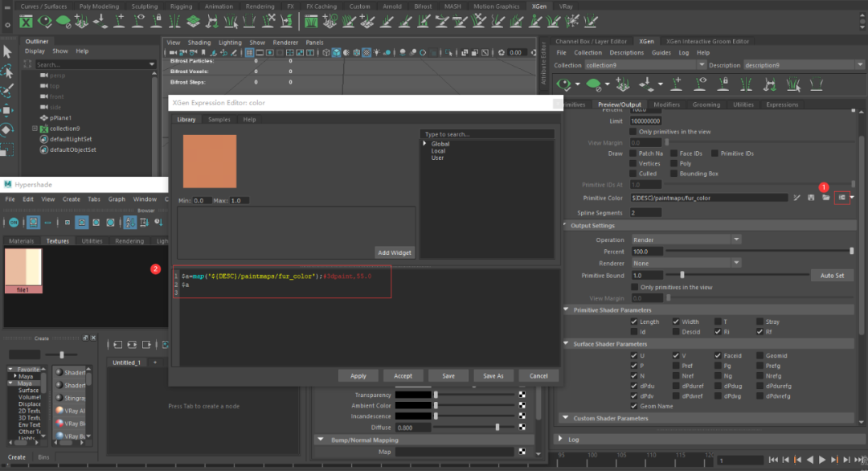Open the Collection dropdown showing collection9
The width and height of the screenshot is (868, 471).
645,65
